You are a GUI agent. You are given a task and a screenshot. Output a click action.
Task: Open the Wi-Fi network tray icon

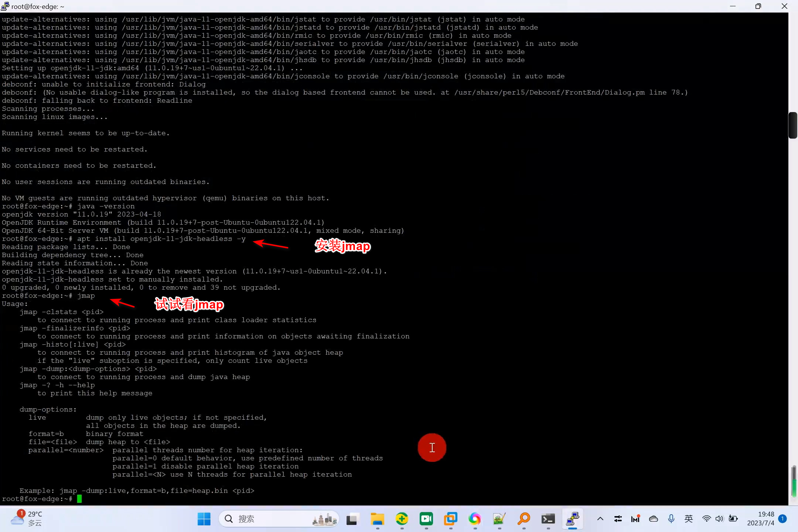tap(706, 519)
